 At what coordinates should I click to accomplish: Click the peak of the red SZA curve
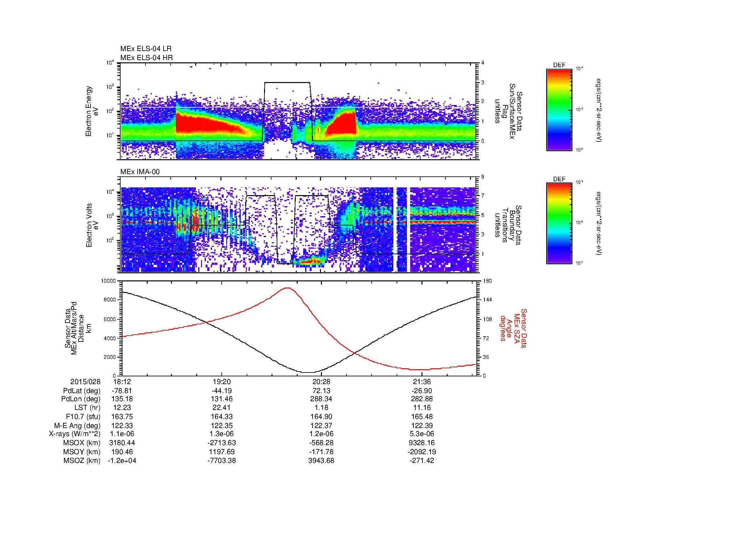point(287,288)
